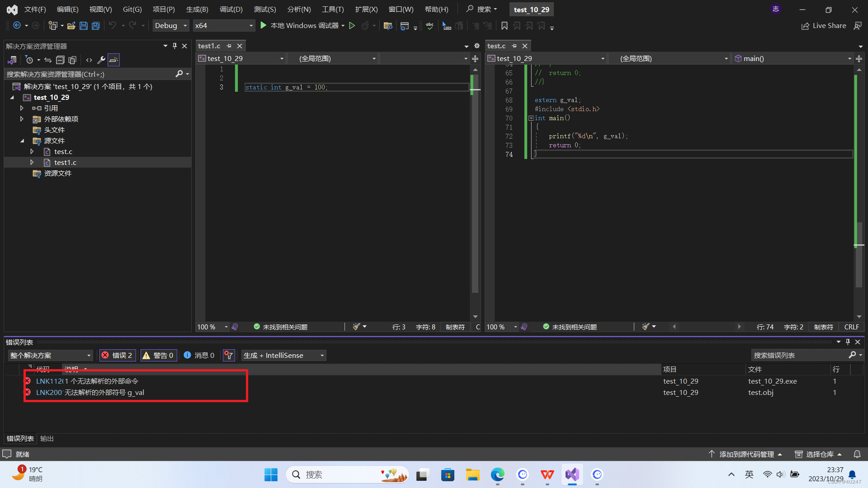
Task: Click the pending changes filter clock icon
Action: [29, 60]
